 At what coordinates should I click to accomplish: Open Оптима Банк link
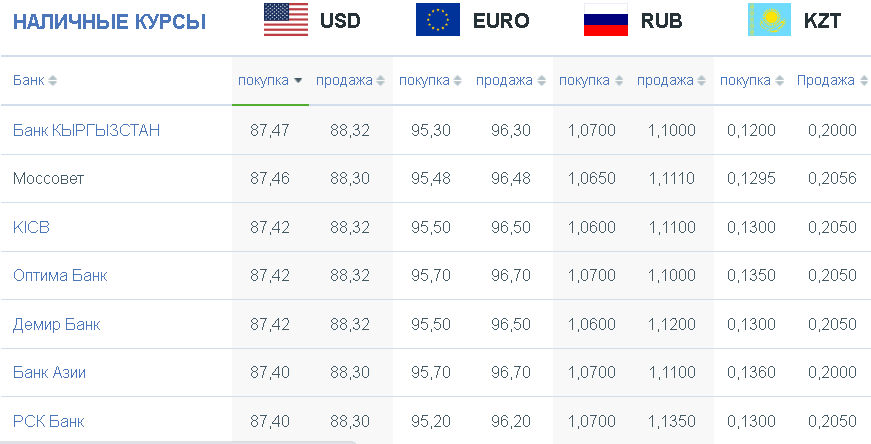click(60, 275)
